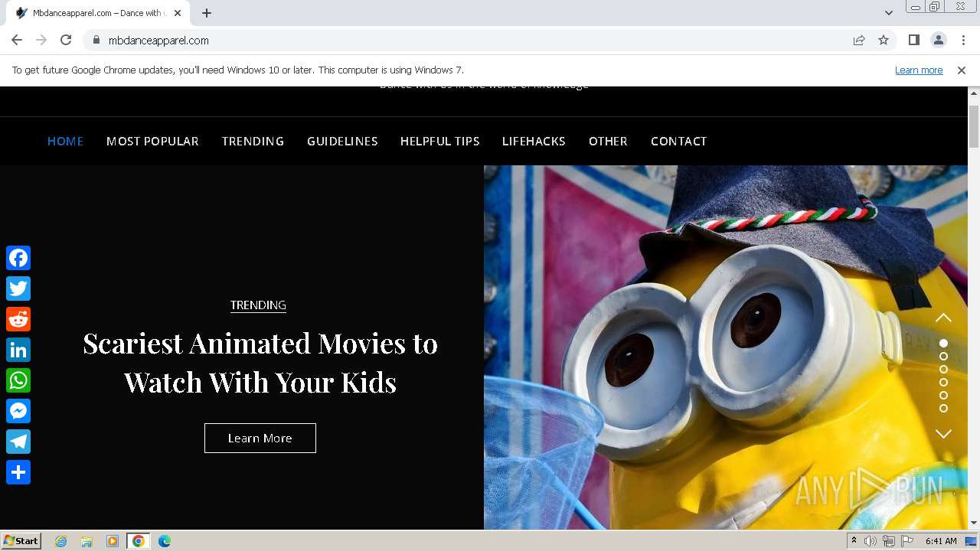Share page via WhatsApp sidebar icon

[x=18, y=380]
